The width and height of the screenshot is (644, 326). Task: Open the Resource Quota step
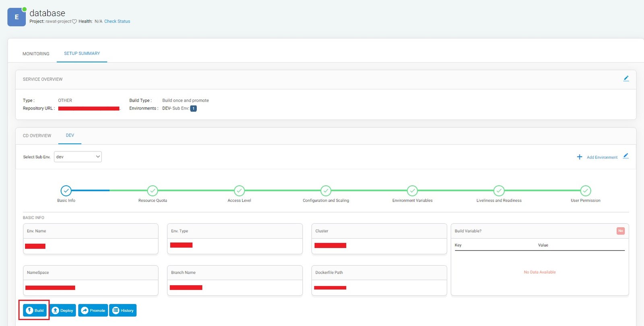click(x=153, y=191)
